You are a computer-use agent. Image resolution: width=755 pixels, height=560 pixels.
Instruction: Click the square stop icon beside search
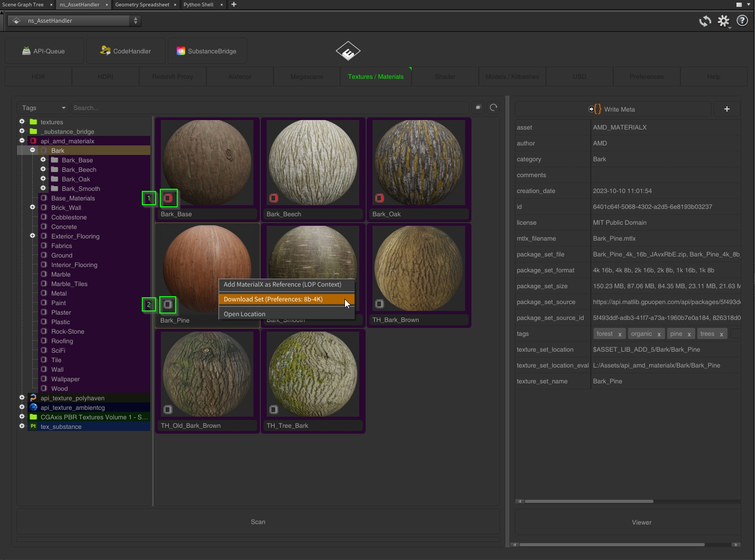[478, 108]
